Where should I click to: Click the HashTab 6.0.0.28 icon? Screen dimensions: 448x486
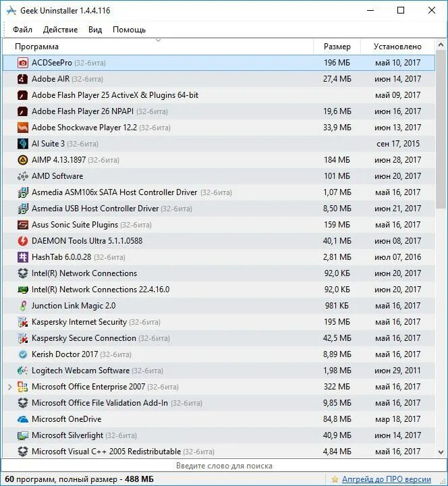point(23,257)
